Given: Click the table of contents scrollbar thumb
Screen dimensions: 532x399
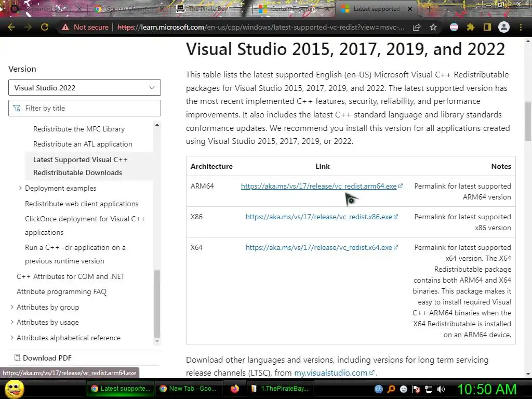Looking at the screenshot, I should [157, 303].
